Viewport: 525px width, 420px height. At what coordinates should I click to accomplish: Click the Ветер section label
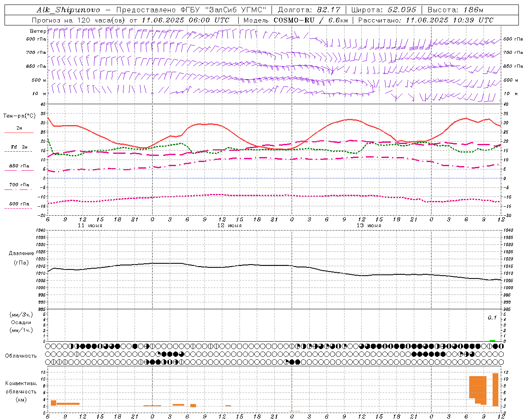click(38, 31)
